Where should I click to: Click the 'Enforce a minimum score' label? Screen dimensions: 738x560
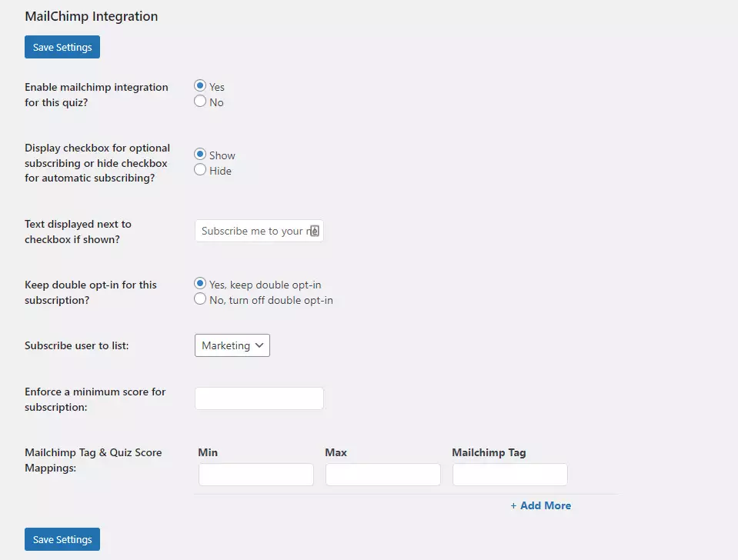(x=95, y=399)
